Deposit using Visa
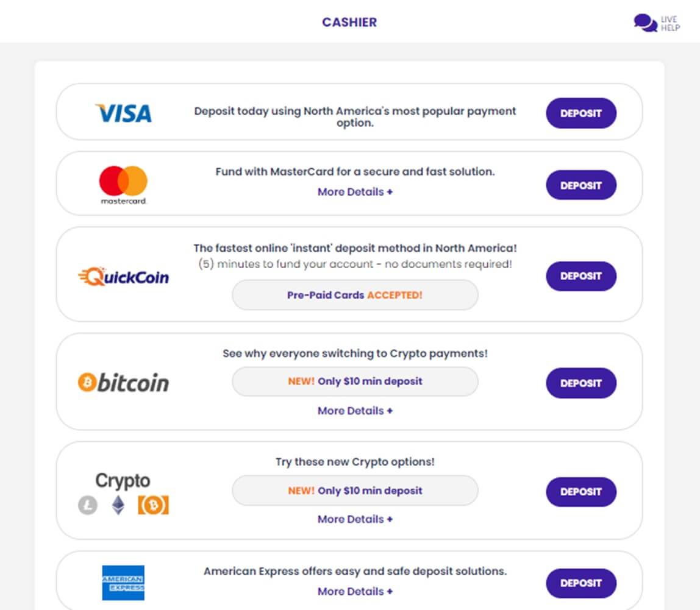The image size is (700, 610). coord(581,113)
